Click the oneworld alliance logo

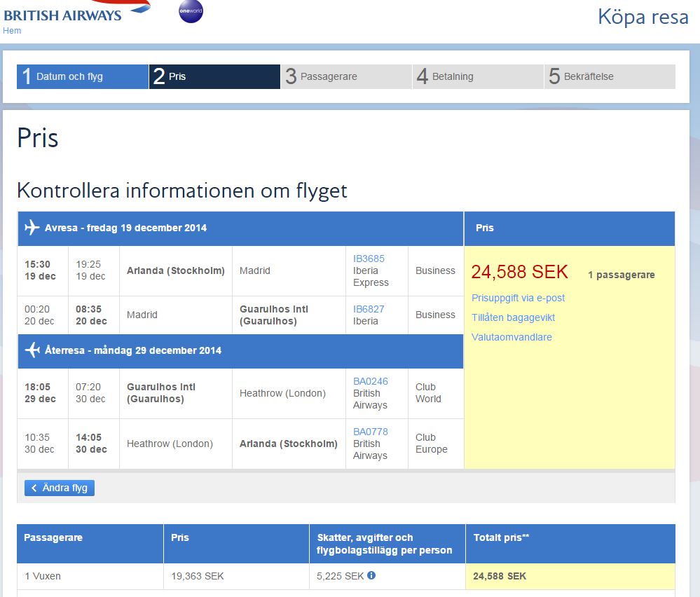[x=191, y=11]
